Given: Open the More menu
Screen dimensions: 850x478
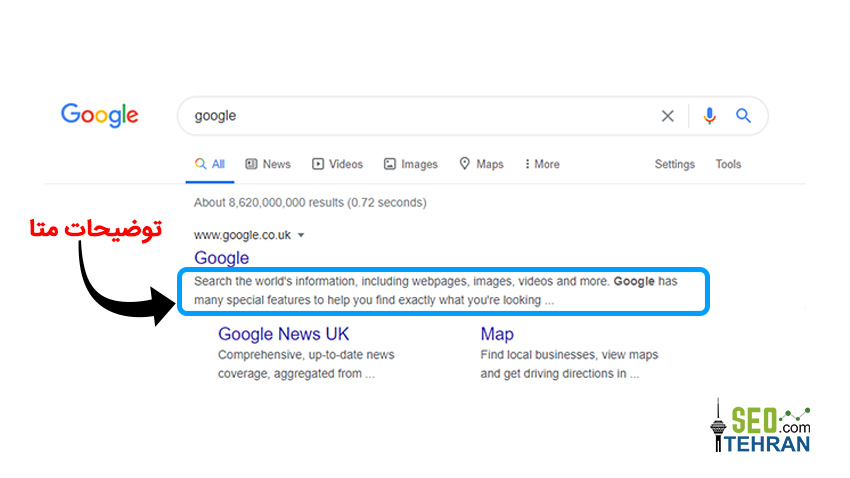Looking at the screenshot, I should tap(542, 164).
